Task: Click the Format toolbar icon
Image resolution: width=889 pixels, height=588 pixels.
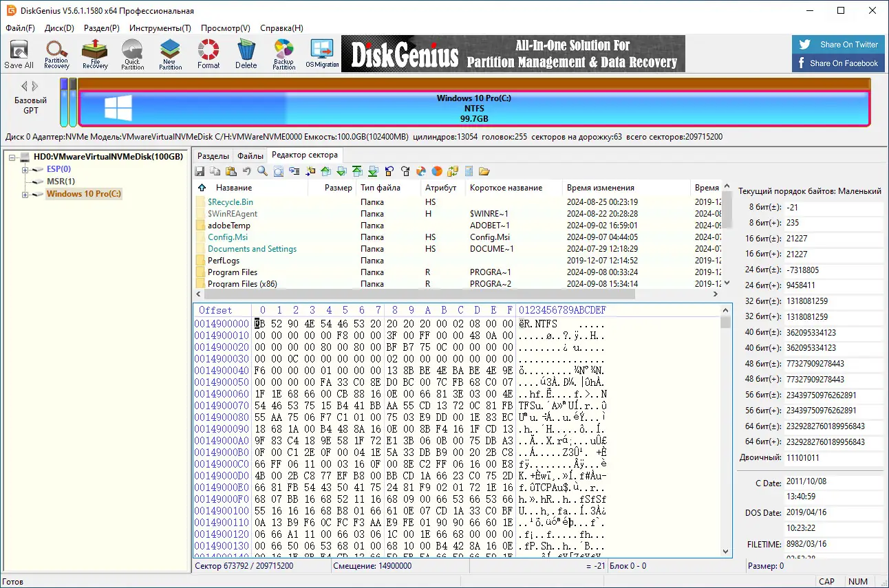Action: pyautogui.click(x=208, y=54)
